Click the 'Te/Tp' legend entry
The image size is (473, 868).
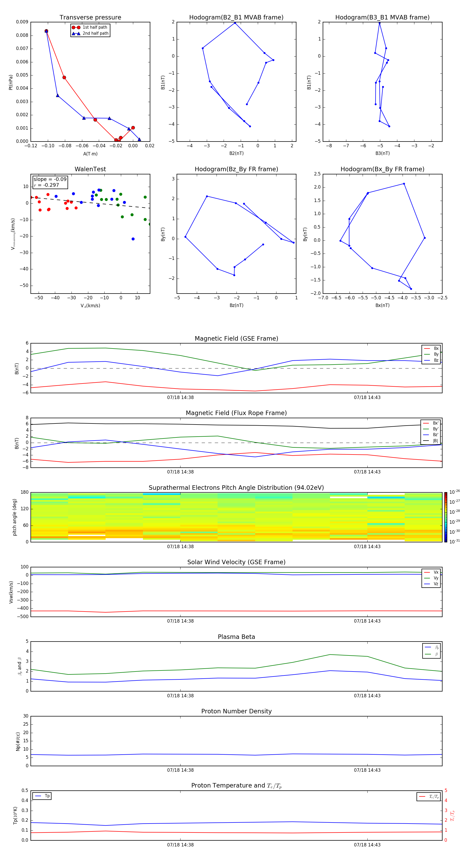(x=429, y=796)
